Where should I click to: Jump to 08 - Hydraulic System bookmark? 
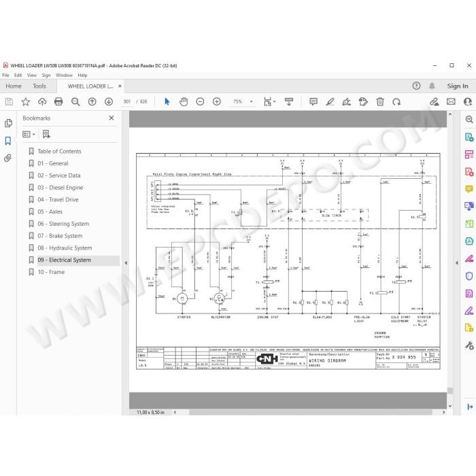pyautogui.click(x=65, y=248)
